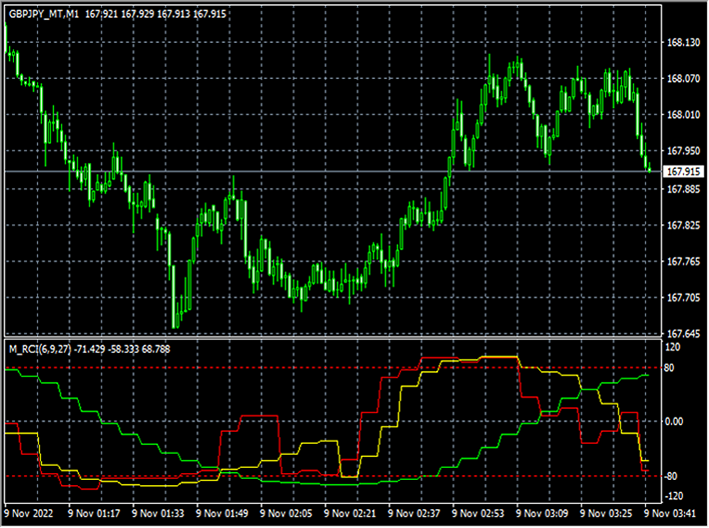709x528 pixels.
Task: Click the 168.010 price axis label
Action: 683,115
